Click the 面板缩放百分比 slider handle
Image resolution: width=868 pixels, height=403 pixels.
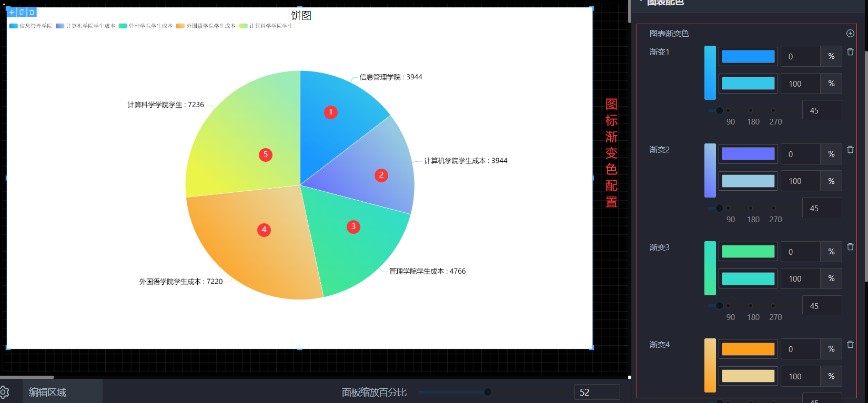coord(488,392)
